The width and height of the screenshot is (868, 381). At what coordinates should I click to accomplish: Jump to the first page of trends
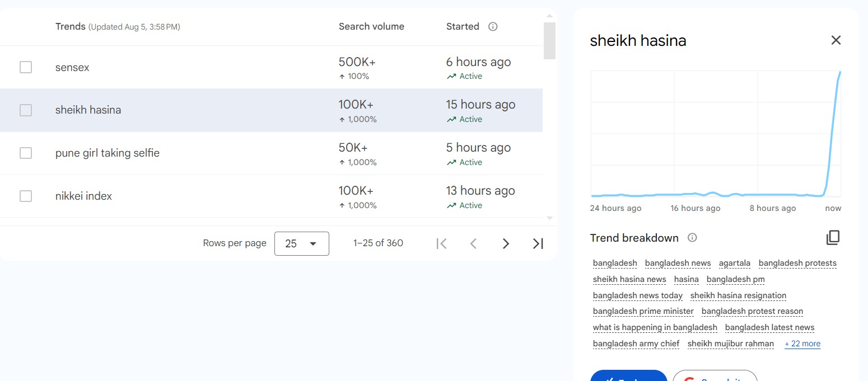coord(441,243)
